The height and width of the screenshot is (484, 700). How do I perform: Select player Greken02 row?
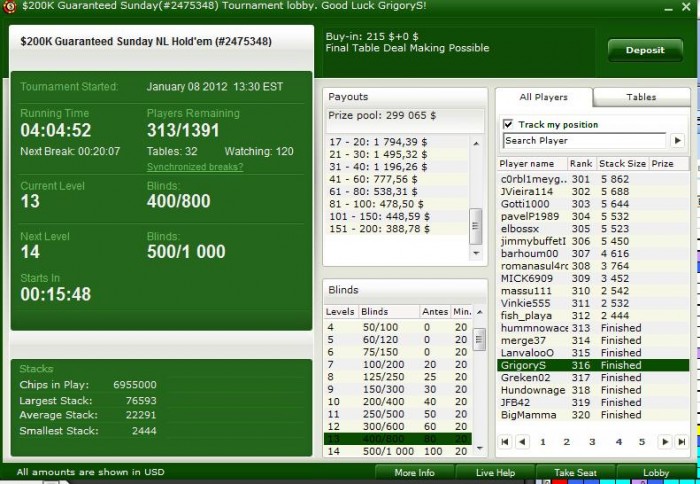[x=593, y=378]
